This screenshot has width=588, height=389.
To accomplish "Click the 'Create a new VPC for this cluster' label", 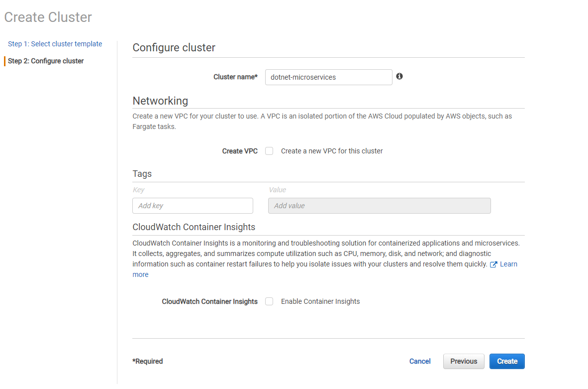I will click(332, 151).
